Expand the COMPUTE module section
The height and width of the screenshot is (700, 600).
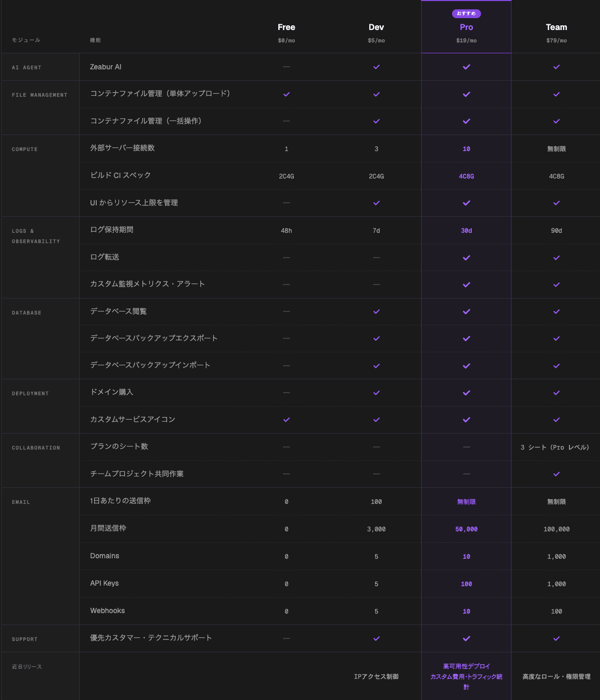point(24,149)
